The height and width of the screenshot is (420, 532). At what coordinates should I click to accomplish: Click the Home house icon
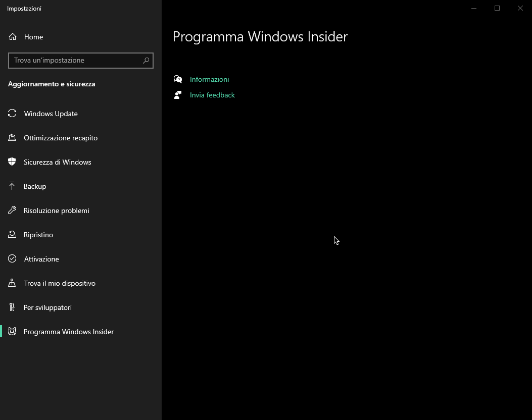click(x=13, y=37)
